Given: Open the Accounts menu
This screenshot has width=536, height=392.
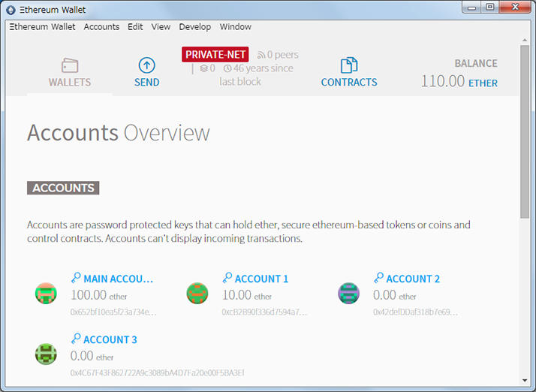Looking at the screenshot, I should tap(101, 27).
